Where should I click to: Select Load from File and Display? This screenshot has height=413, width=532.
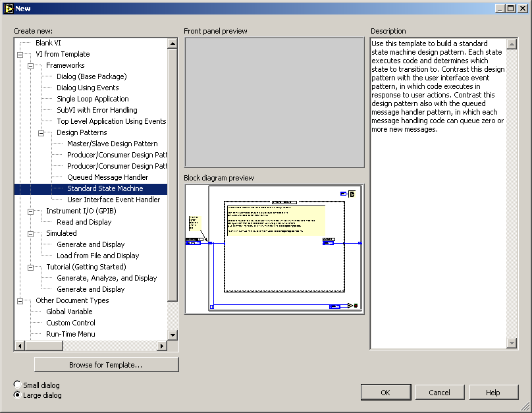(97, 256)
